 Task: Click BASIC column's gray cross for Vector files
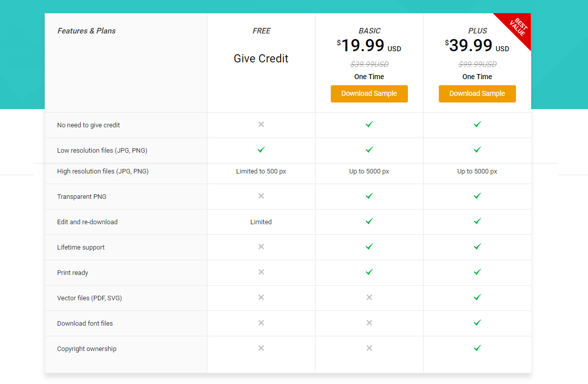coord(369,297)
